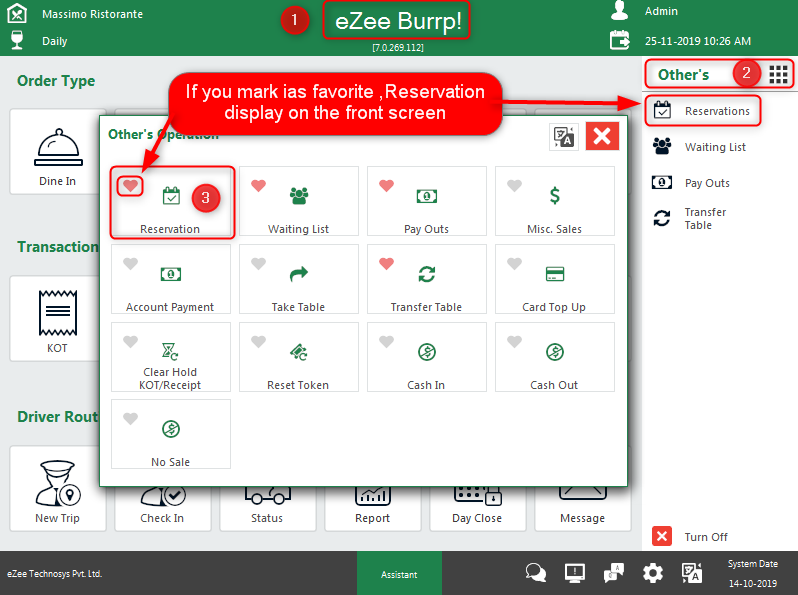Open the No Sale icon
798x595 pixels.
[x=170, y=429]
